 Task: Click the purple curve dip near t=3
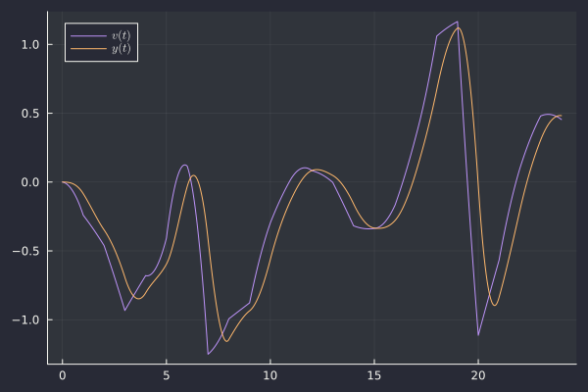pyautogui.click(x=124, y=311)
